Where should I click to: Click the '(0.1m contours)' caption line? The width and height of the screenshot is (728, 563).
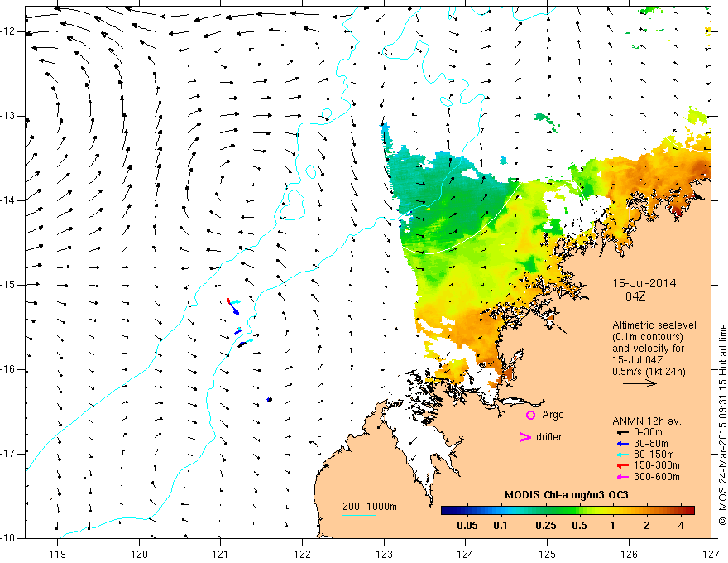click(x=648, y=337)
